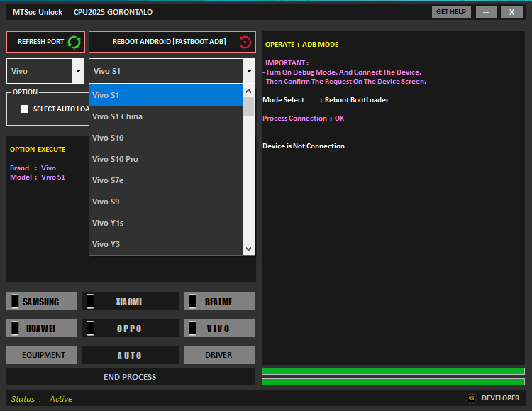This screenshot has height=411, width=532.
Task: Click the phone icon beside VIVO
Action: pos(192,328)
